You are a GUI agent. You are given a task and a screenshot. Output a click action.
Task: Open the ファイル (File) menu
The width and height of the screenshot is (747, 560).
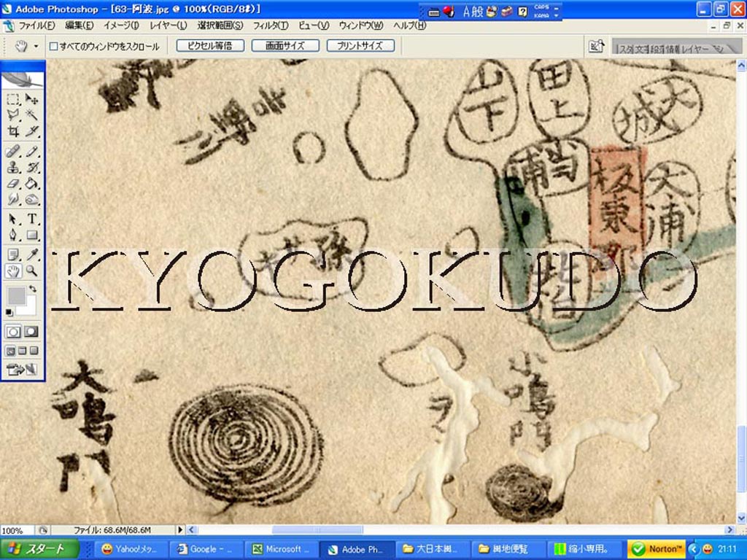pyautogui.click(x=36, y=26)
